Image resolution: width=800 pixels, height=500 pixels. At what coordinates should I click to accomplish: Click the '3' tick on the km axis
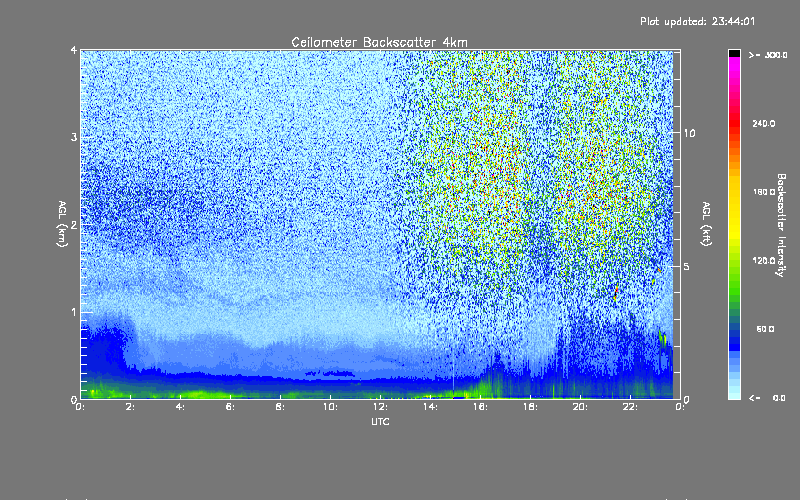click(x=74, y=137)
